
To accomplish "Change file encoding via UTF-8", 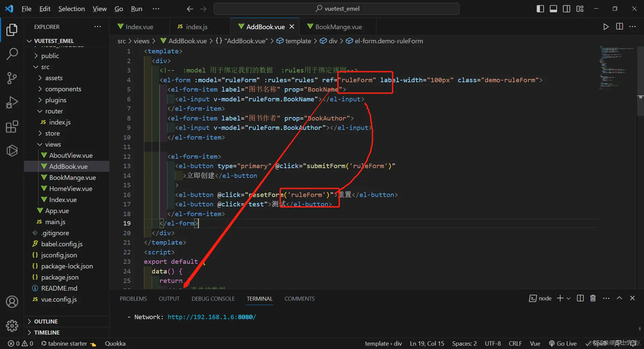I will pos(493,343).
